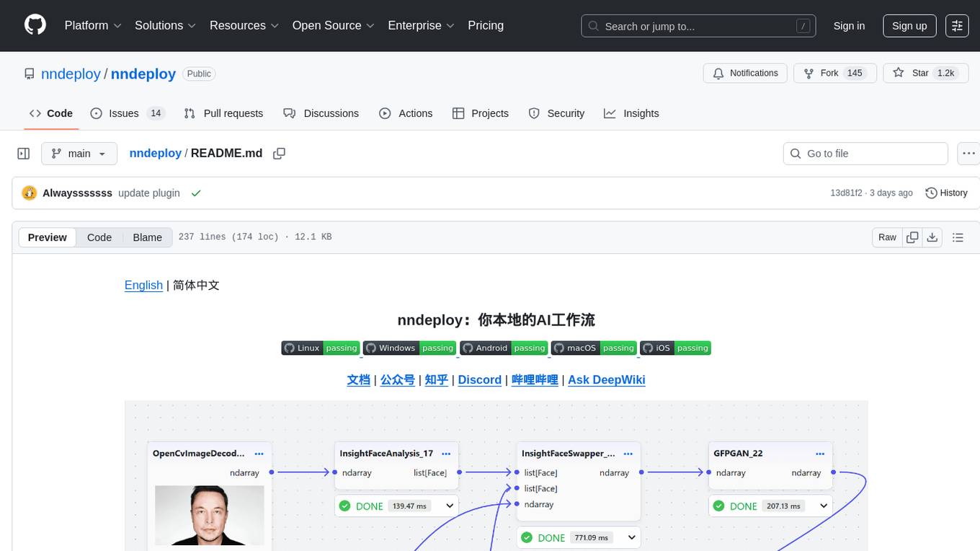Switch to Code view

point(99,237)
